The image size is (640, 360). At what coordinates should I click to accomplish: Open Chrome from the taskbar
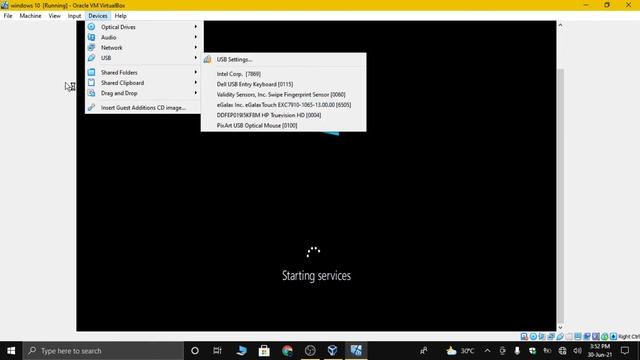pyautogui.click(x=287, y=351)
